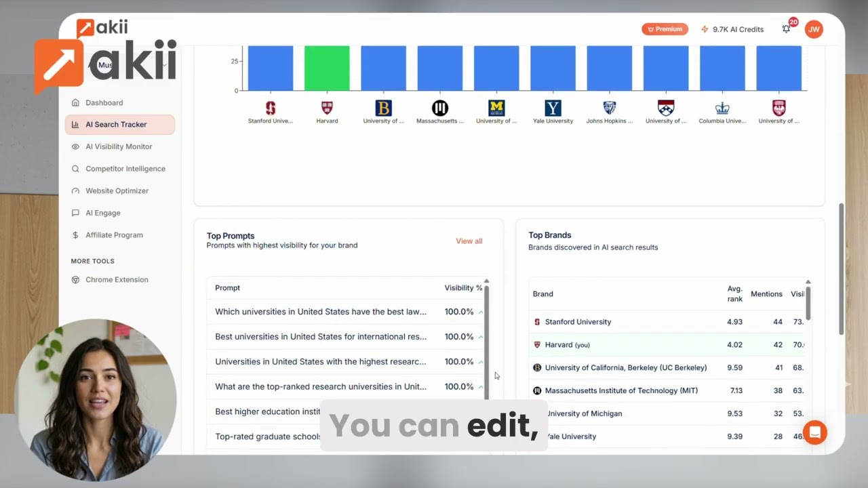Click the Competitor Intelligence magnifier icon

pos(75,169)
